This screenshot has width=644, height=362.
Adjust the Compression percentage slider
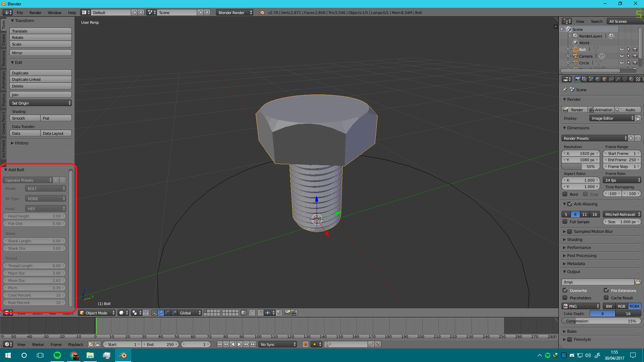(x=601, y=321)
